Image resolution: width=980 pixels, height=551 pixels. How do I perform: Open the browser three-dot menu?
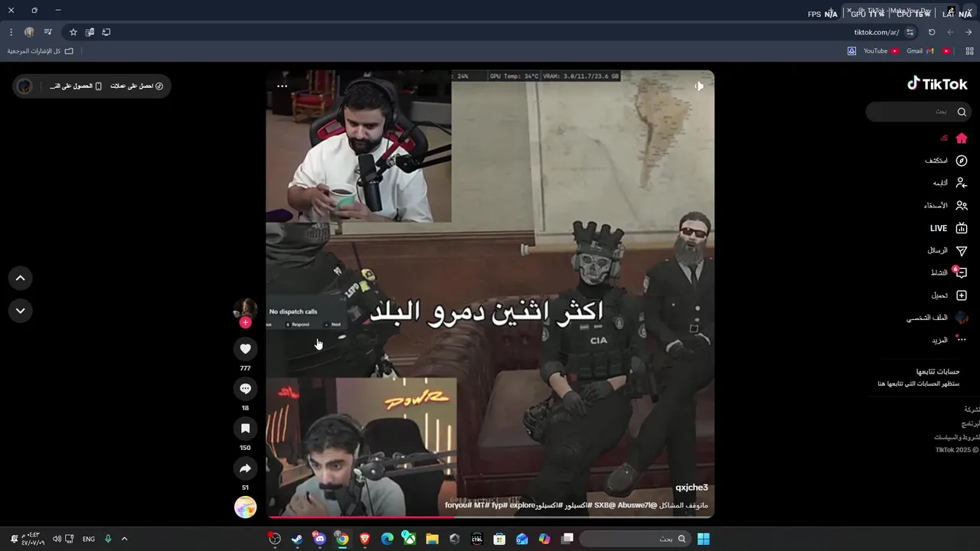click(x=11, y=32)
